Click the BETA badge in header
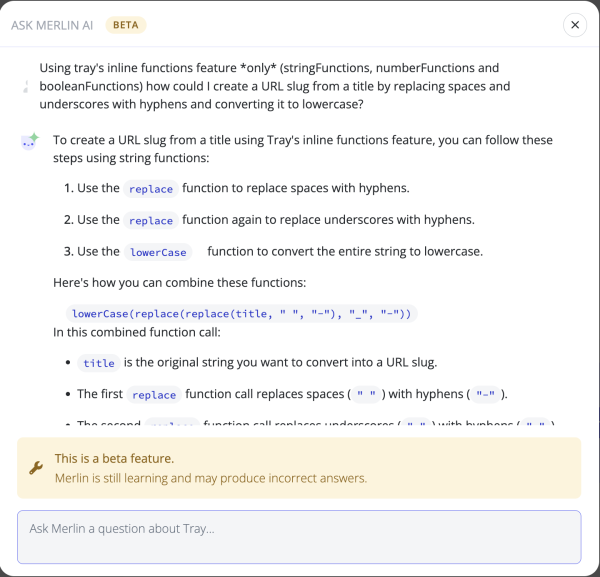The image size is (600, 577). pyautogui.click(x=126, y=25)
